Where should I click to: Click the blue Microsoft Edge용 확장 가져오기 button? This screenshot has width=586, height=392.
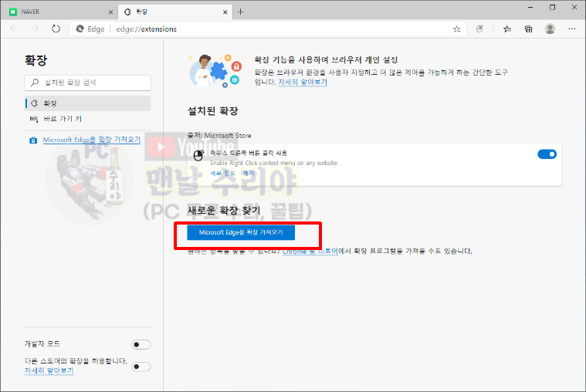point(241,232)
